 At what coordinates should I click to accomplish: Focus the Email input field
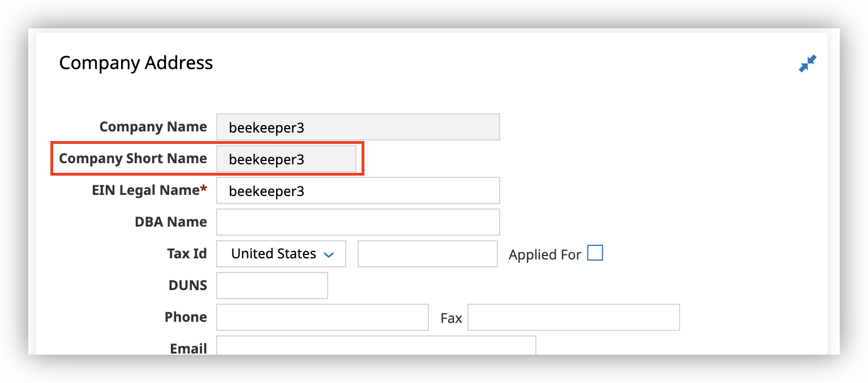tap(376, 346)
